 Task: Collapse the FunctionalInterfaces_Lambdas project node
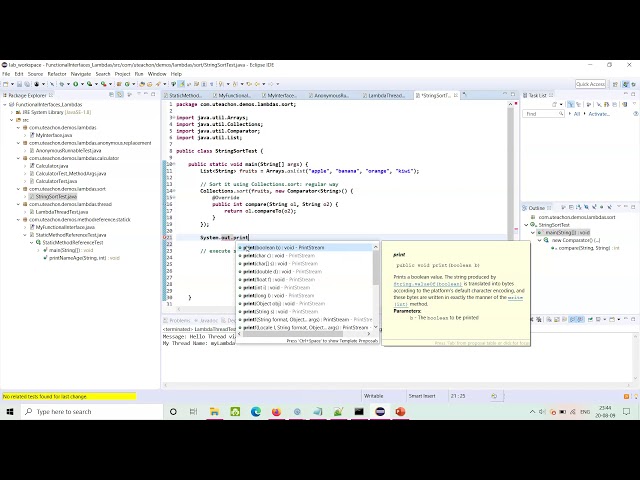(5, 104)
